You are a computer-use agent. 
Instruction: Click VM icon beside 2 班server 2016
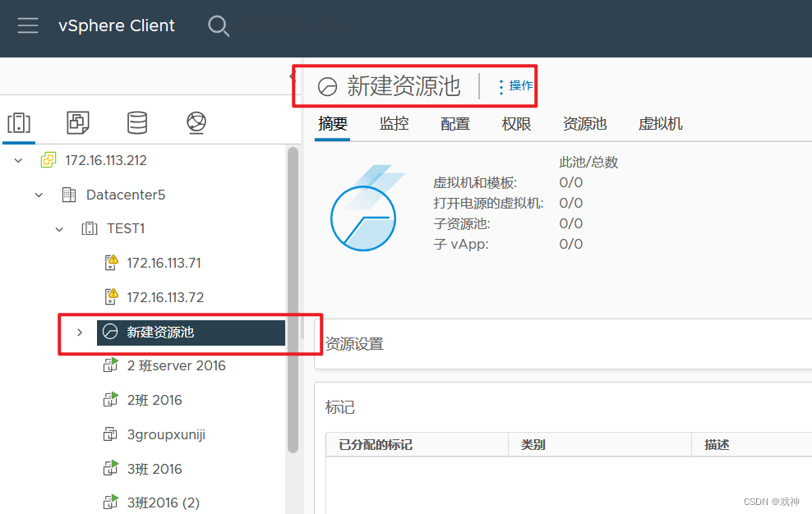[x=110, y=365]
